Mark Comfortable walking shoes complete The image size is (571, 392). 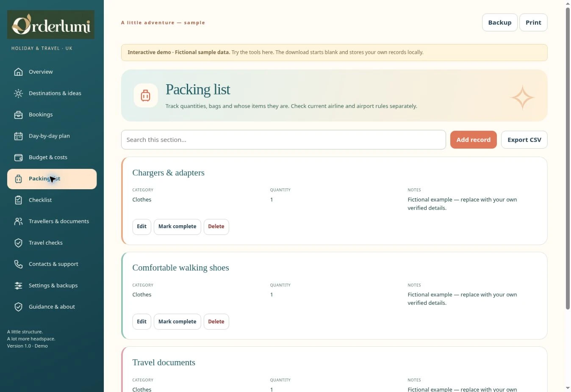coord(177,322)
